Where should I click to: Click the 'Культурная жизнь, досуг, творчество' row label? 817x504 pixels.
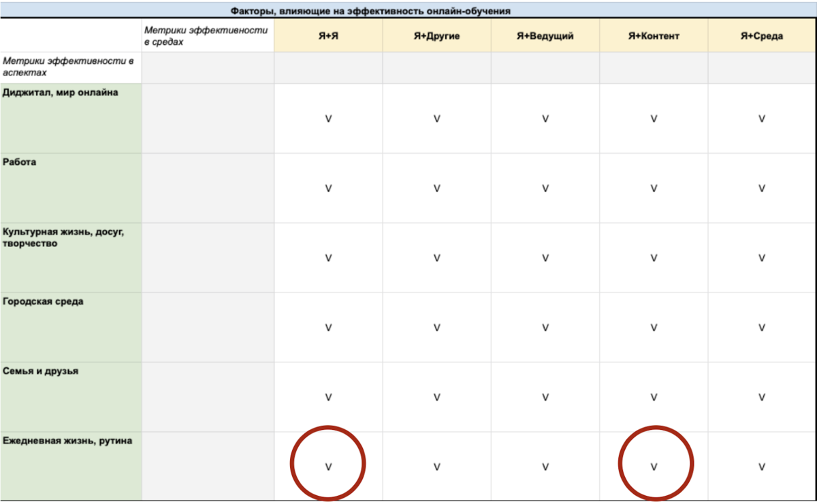tap(71, 258)
